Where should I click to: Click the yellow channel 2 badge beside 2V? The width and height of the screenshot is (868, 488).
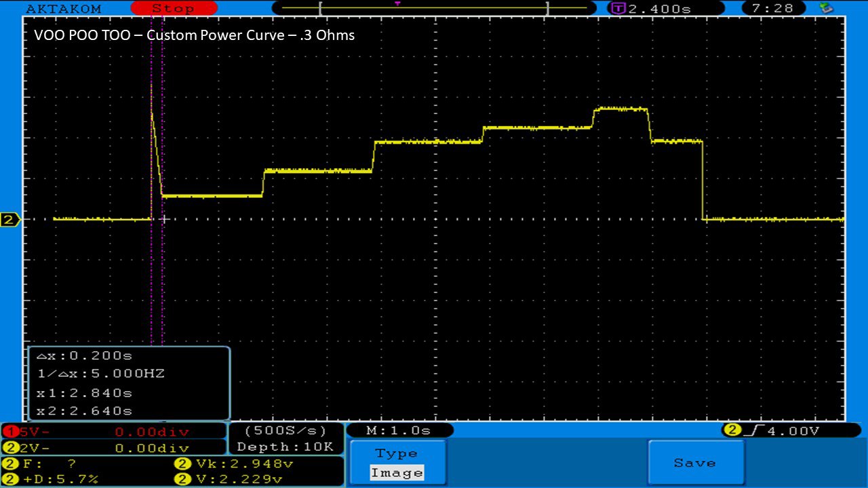click(9, 448)
